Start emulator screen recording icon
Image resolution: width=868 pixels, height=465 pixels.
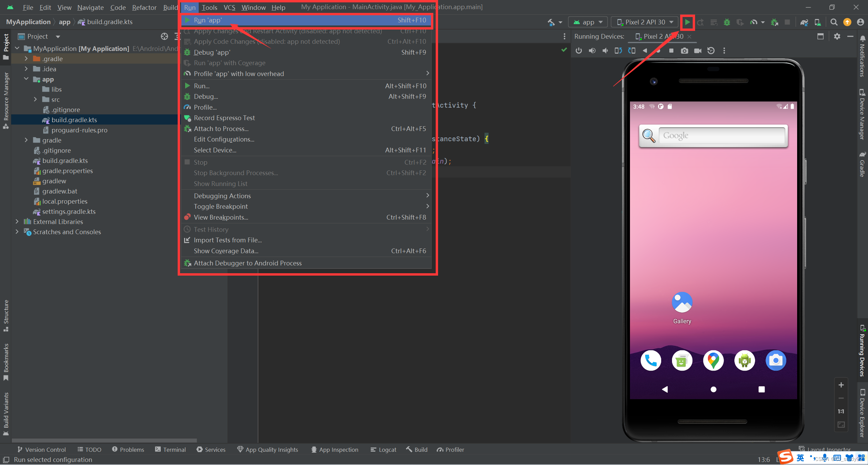click(x=697, y=51)
